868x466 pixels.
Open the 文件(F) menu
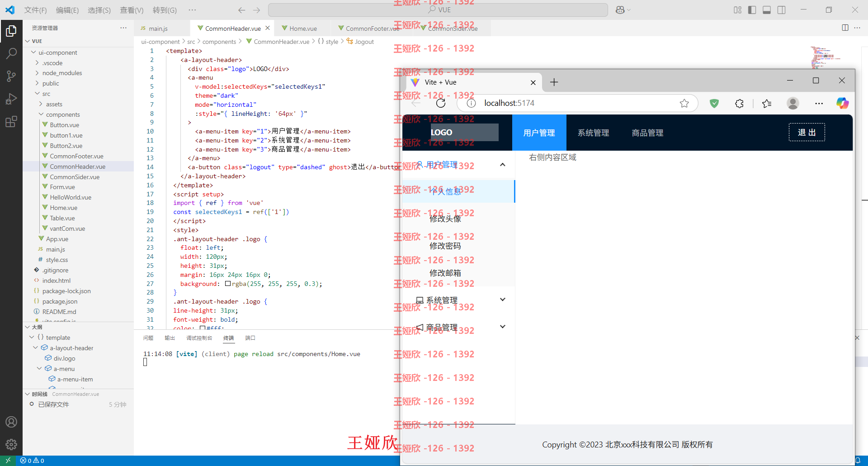[x=35, y=10]
